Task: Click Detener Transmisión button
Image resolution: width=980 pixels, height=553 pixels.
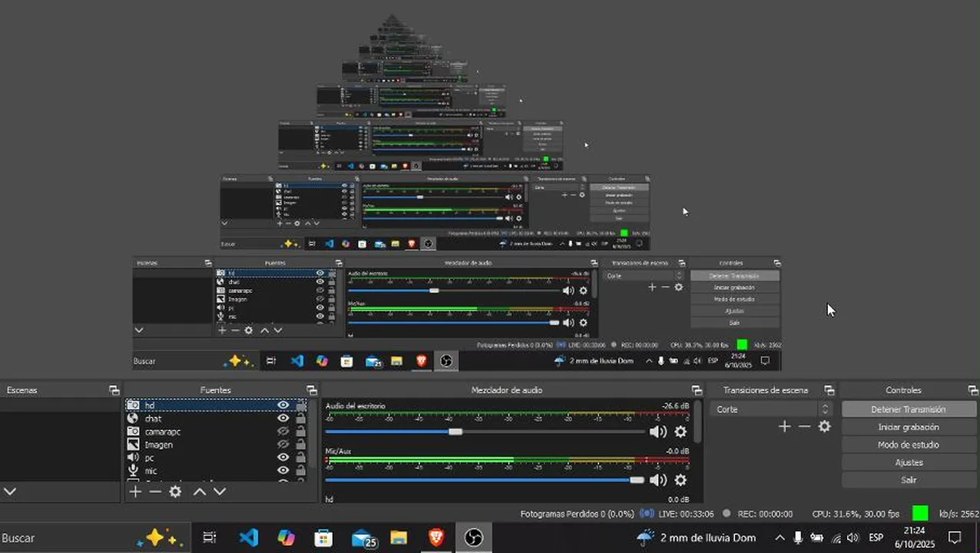Action: click(909, 409)
